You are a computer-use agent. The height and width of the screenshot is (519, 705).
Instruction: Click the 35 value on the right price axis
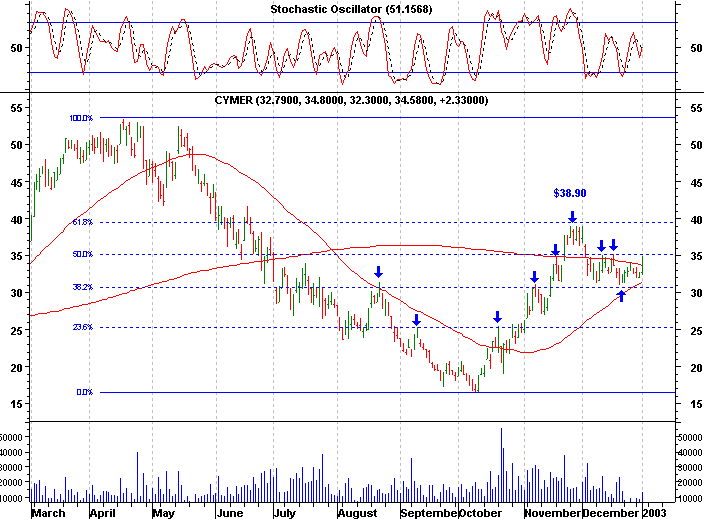696,256
